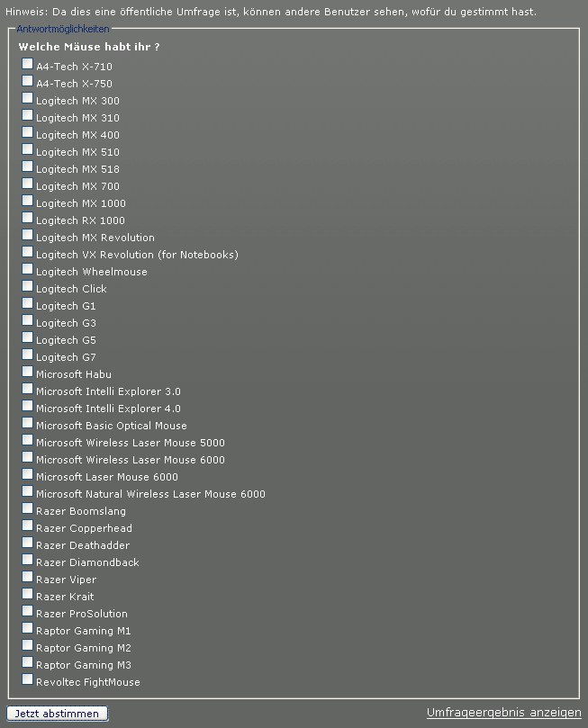Tick the Microsoft Habu checkbox
Screen dimensions: 588x728
click(27, 372)
